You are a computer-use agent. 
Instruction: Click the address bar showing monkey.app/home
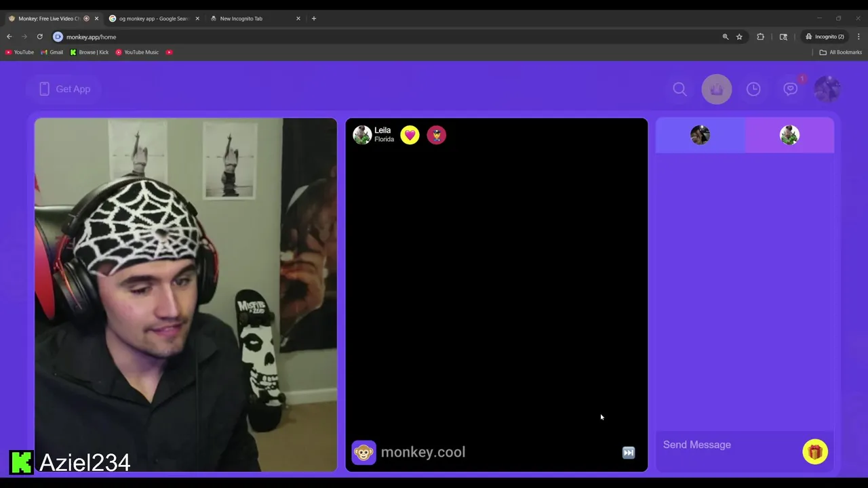click(387, 37)
